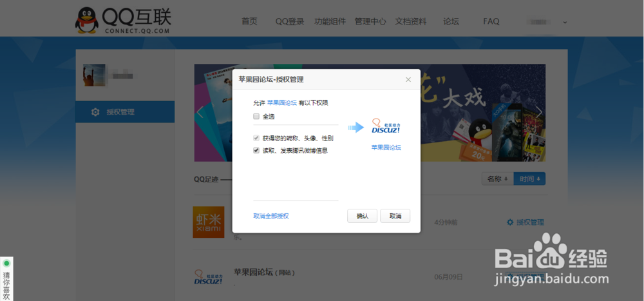Select 授权管理 in the left sidebar
Image resolution: width=644 pixels, height=301 pixels.
[125, 112]
